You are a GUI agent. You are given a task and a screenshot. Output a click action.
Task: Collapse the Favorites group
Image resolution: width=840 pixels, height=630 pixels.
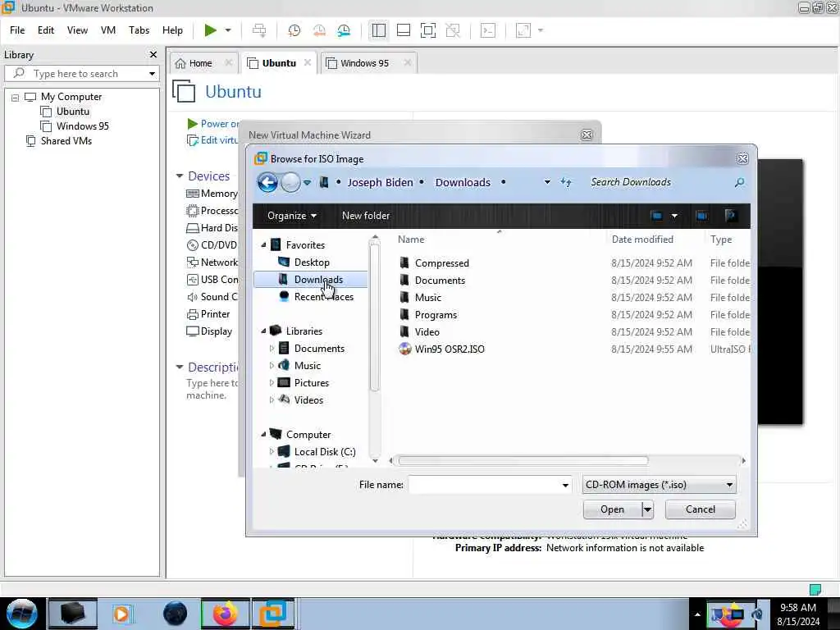coord(263,245)
